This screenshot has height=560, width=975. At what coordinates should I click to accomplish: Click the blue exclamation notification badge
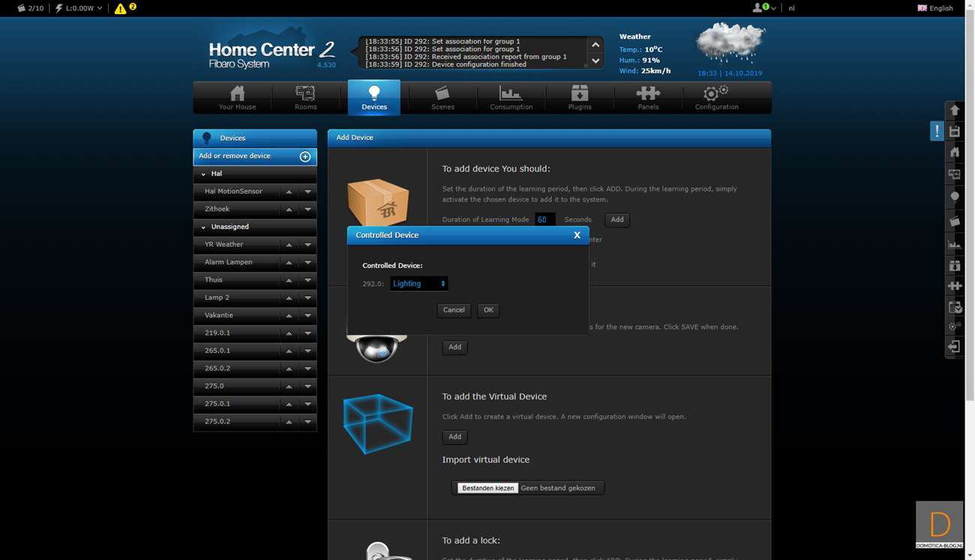click(x=937, y=130)
